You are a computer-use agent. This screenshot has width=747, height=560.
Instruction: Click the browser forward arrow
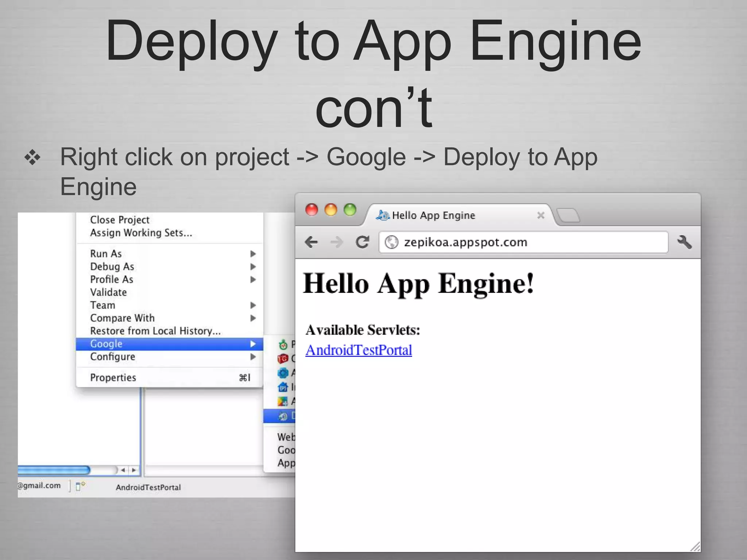coord(337,242)
